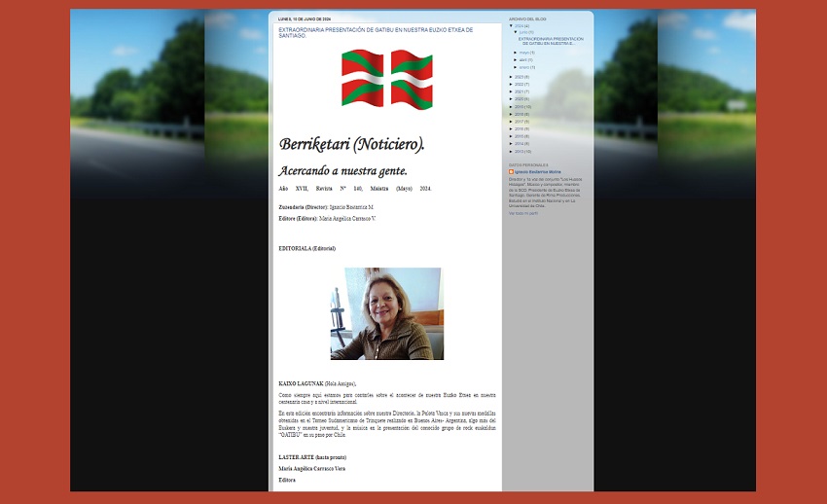Expand the mayo month arrow
This screenshot has width=827, height=504.
516,53
